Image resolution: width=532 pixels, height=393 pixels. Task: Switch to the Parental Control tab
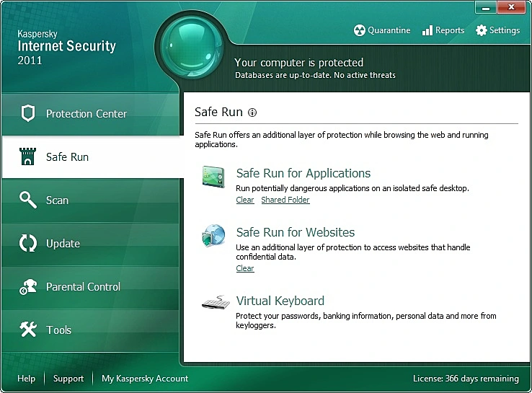pos(83,286)
